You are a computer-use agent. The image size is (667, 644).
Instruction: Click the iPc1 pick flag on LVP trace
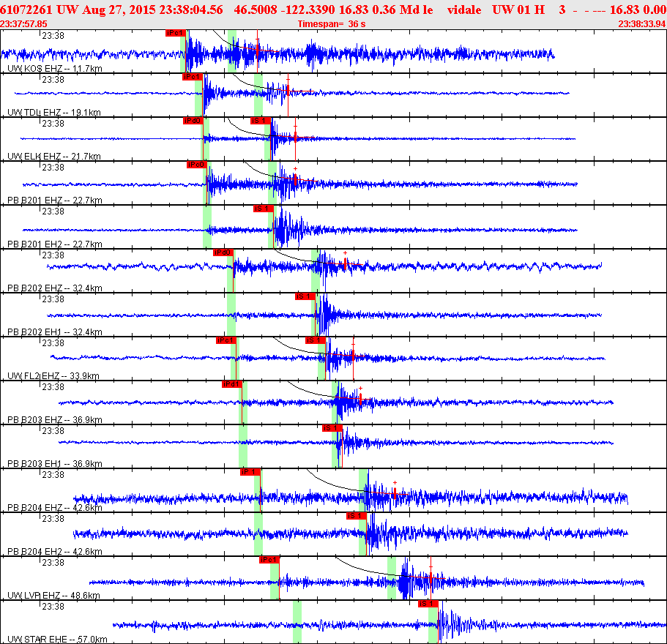point(269,560)
